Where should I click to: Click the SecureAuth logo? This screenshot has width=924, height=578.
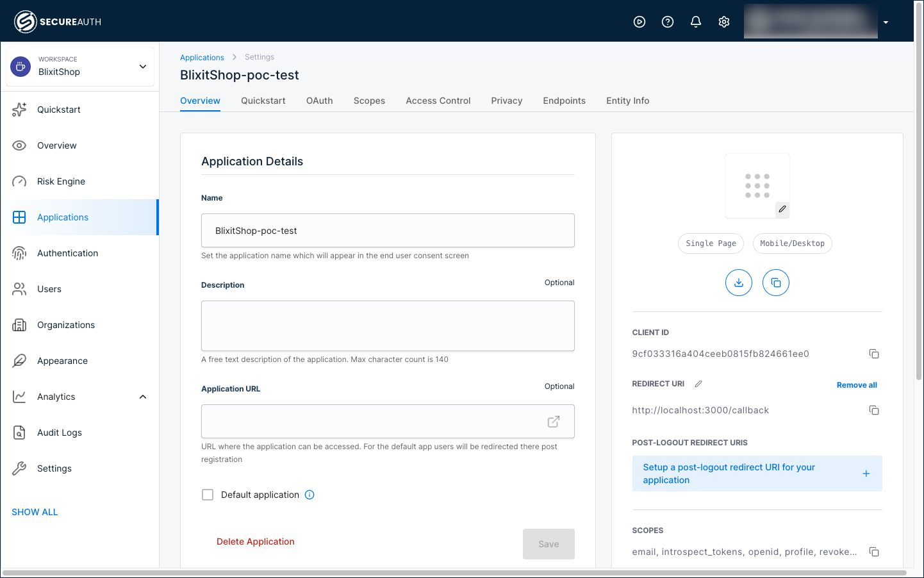(58, 22)
